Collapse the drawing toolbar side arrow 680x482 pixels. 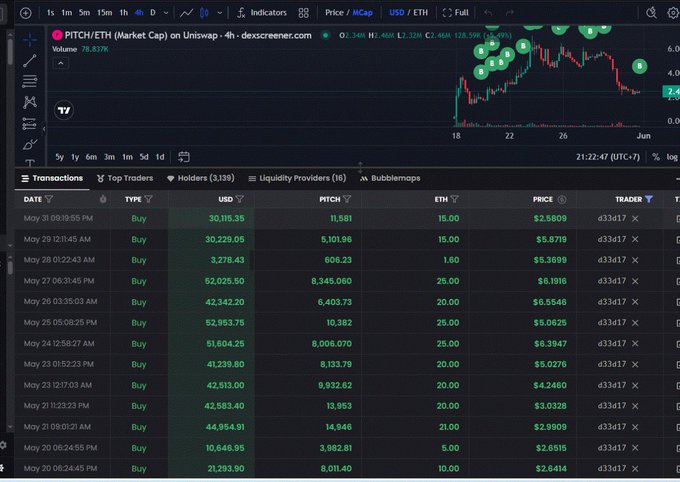[44, 129]
